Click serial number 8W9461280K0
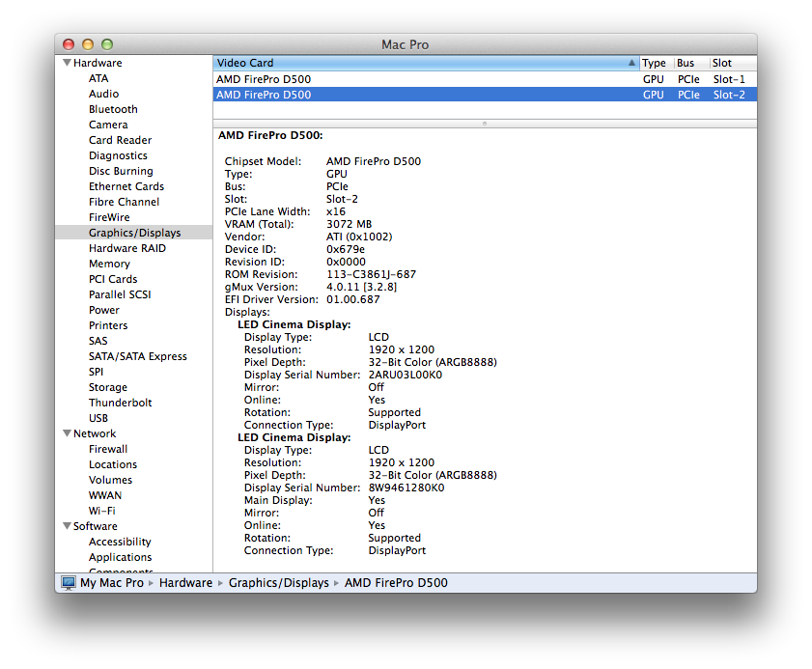This screenshot has height=669, width=812. pyautogui.click(x=406, y=488)
